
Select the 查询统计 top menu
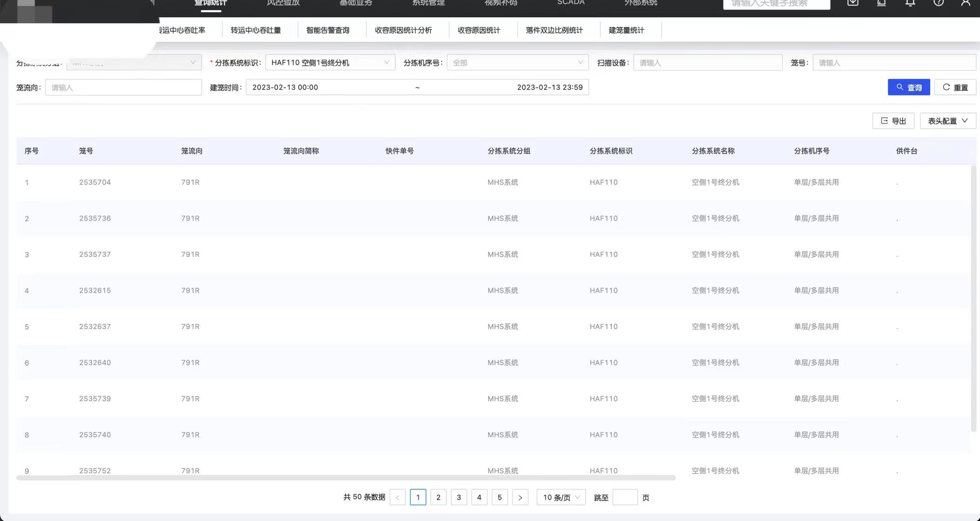tap(210, 3)
